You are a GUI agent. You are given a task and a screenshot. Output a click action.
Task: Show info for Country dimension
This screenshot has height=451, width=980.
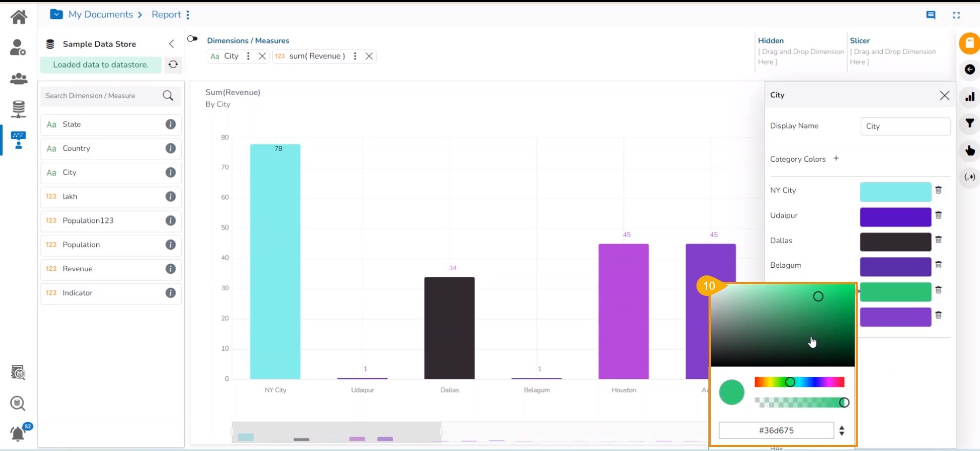(171, 148)
